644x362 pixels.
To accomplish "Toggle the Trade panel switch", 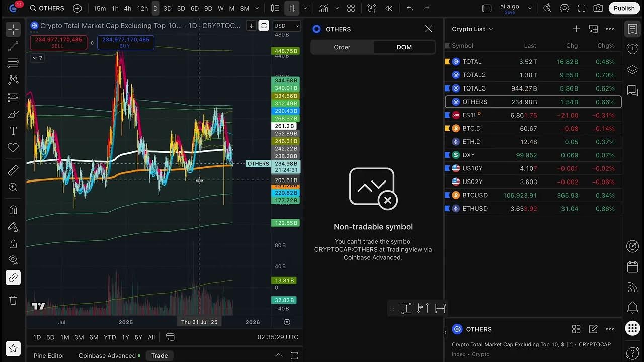I will click(159, 355).
